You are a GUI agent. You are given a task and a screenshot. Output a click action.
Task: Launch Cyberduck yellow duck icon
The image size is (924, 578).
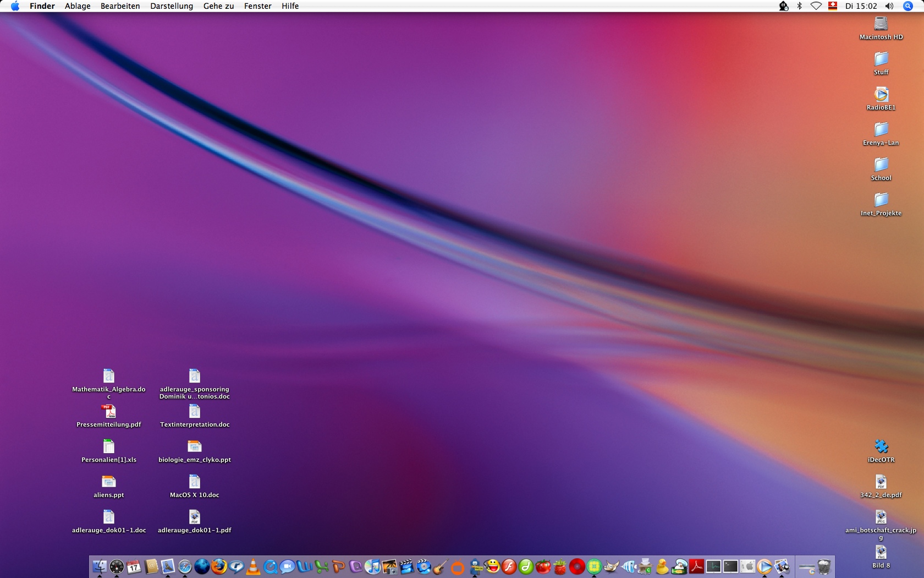[x=662, y=566]
